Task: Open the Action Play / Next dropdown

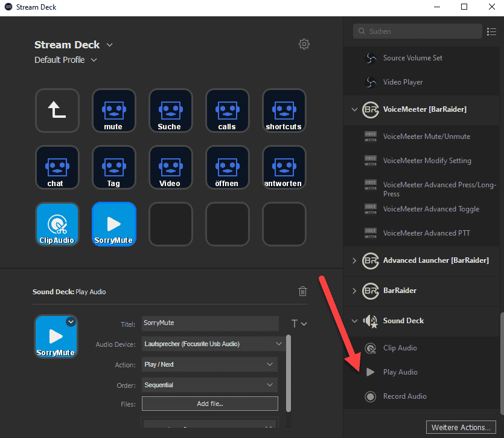Action: point(209,365)
